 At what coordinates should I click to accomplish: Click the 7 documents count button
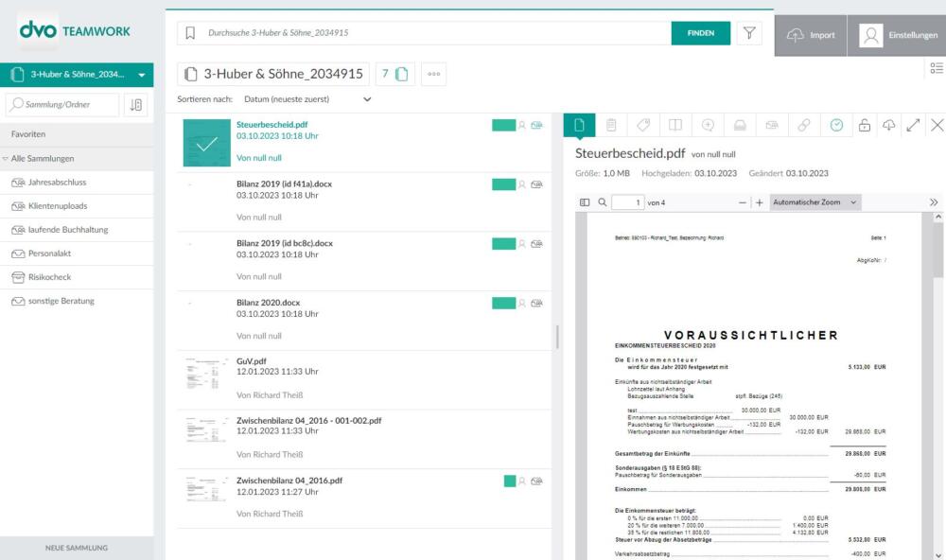coord(395,74)
